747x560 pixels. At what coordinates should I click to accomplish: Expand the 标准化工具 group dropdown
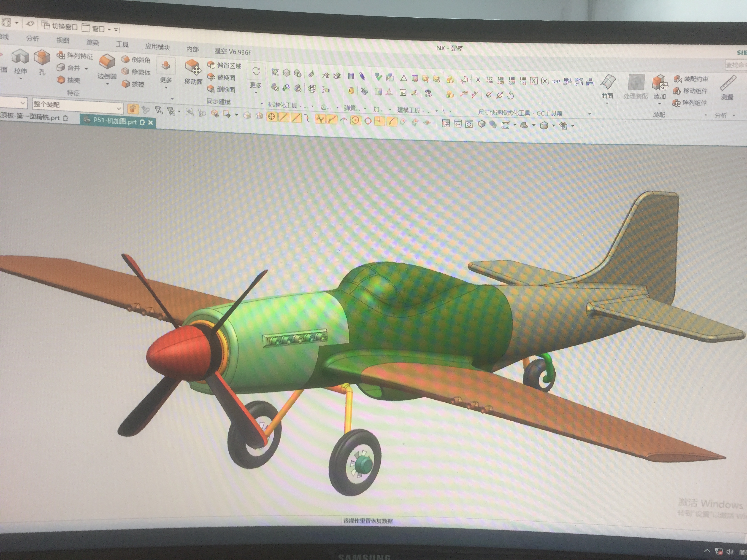pyautogui.click(x=312, y=106)
